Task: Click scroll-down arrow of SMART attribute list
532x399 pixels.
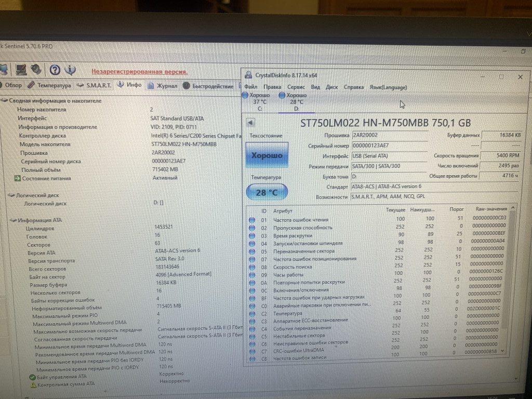Action: pyautogui.click(x=503, y=351)
